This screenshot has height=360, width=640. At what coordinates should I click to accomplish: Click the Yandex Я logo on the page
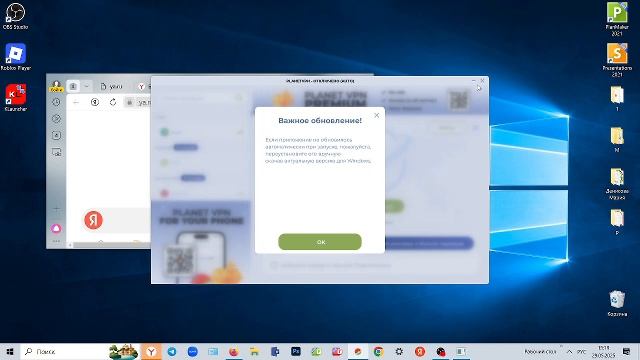(x=93, y=220)
